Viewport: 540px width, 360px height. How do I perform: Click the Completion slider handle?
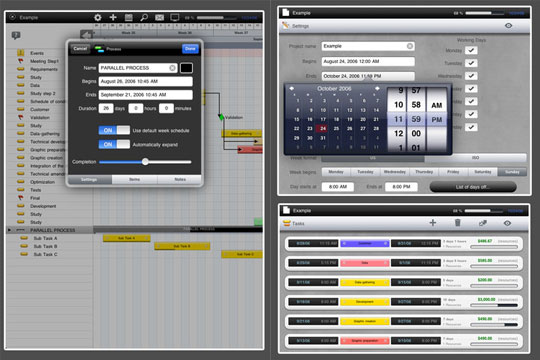tap(145, 162)
